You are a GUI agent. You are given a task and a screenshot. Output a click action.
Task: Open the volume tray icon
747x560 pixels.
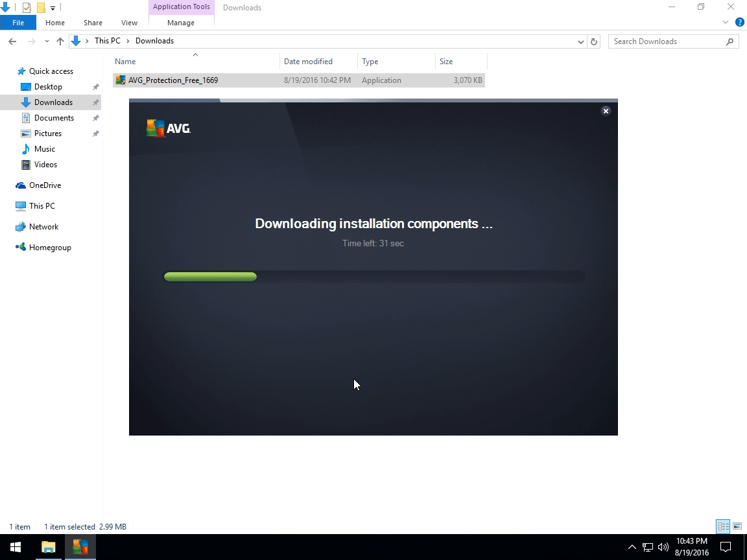(663, 547)
